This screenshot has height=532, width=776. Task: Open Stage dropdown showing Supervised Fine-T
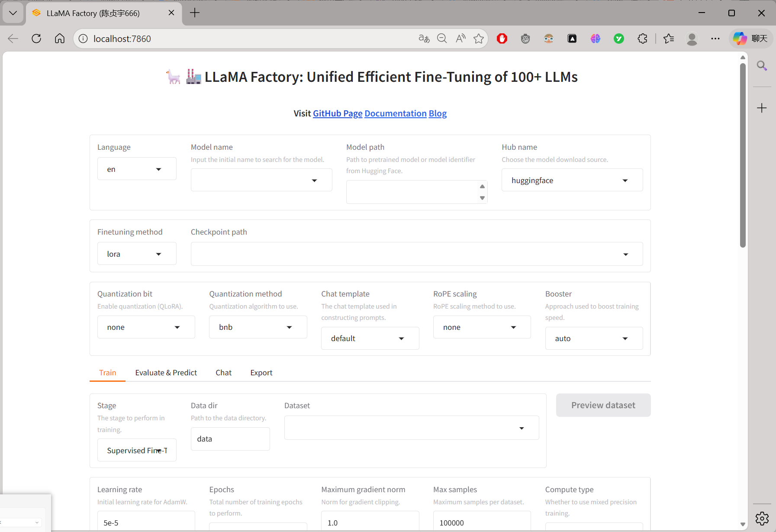[x=137, y=450]
